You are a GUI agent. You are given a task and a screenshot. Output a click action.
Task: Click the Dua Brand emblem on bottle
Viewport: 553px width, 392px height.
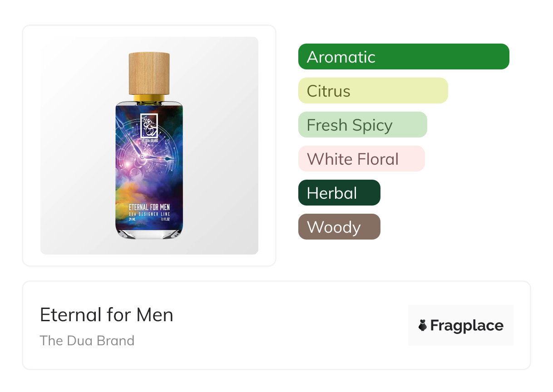pos(149,126)
